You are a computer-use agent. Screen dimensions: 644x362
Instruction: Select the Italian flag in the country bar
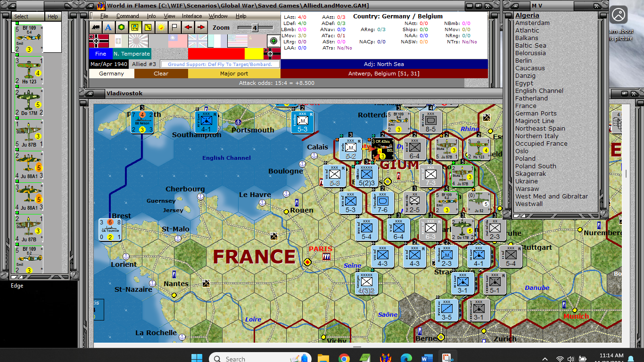(x=118, y=41)
